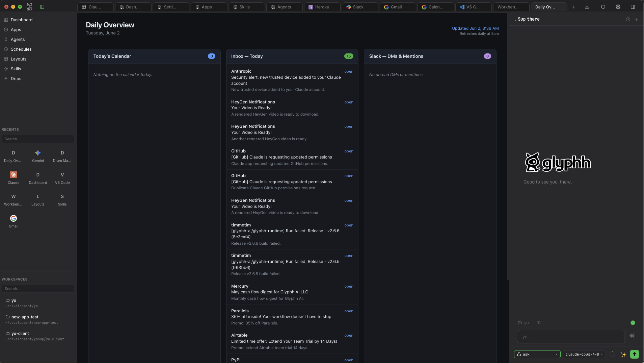Screen dimensions: 644x363
Task: Toggle the right chat panel layout icon
Action: pyautogui.click(x=633, y=7)
